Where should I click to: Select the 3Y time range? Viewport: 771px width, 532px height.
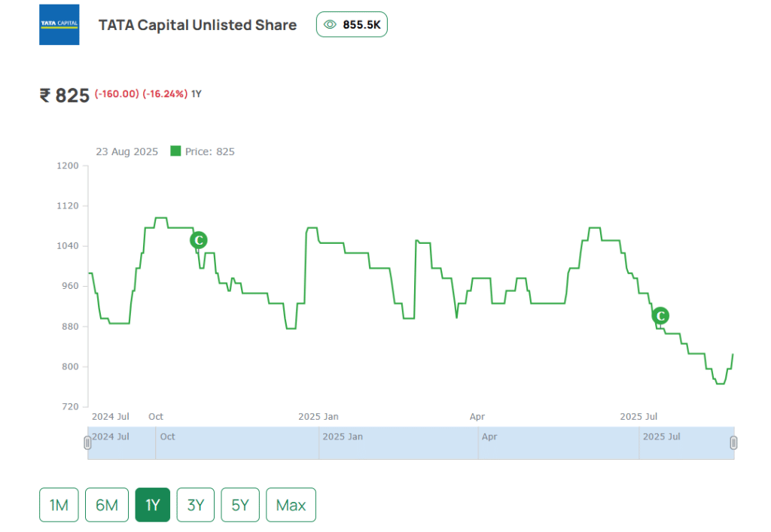point(196,505)
